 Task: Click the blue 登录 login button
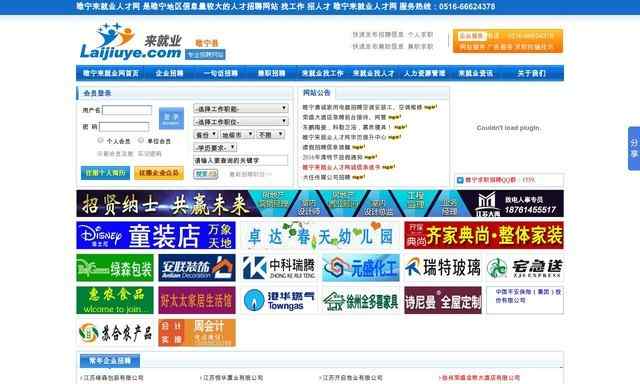pyautogui.click(x=171, y=118)
